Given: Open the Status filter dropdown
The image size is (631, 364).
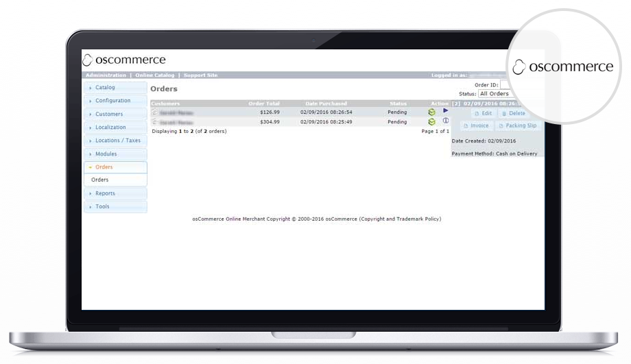Looking at the screenshot, I should [x=496, y=94].
